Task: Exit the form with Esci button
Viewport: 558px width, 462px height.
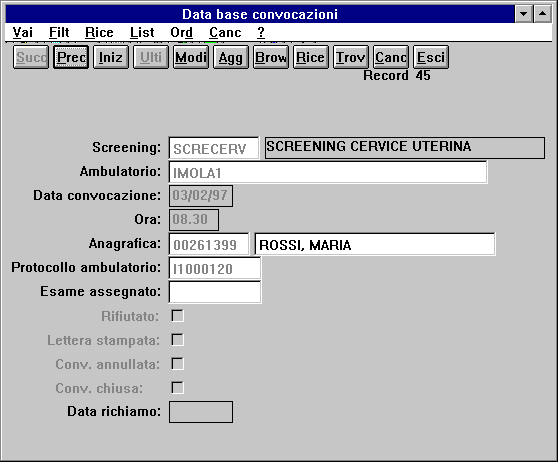Action: [431, 57]
